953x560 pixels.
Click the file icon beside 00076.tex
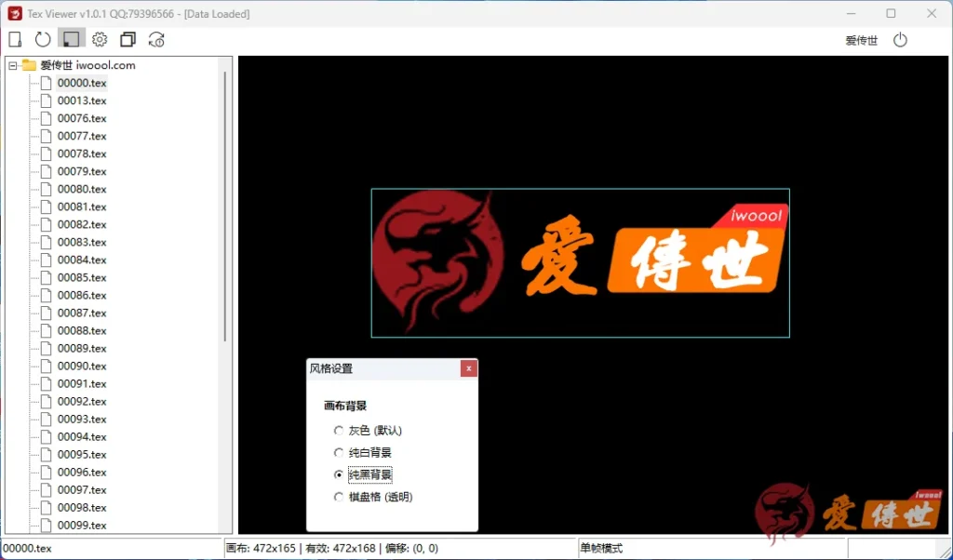[46, 118]
